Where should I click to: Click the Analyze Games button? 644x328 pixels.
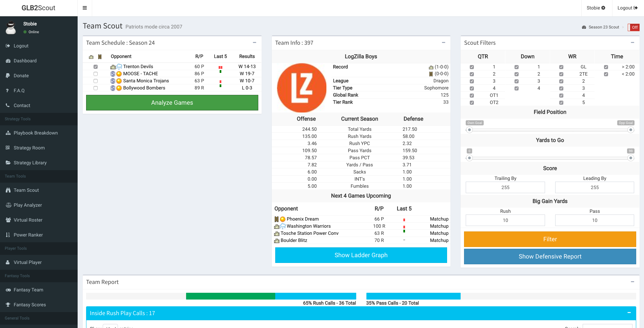coord(172,103)
